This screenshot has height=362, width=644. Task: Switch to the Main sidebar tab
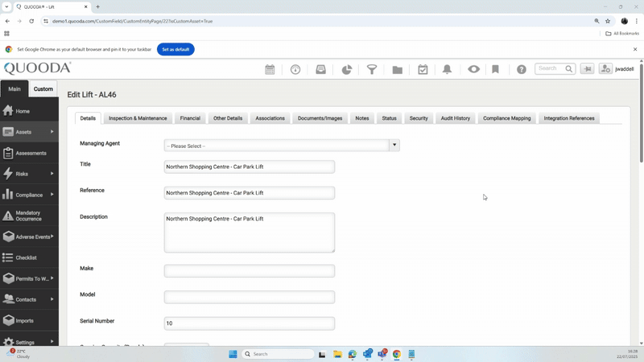pyautogui.click(x=14, y=88)
